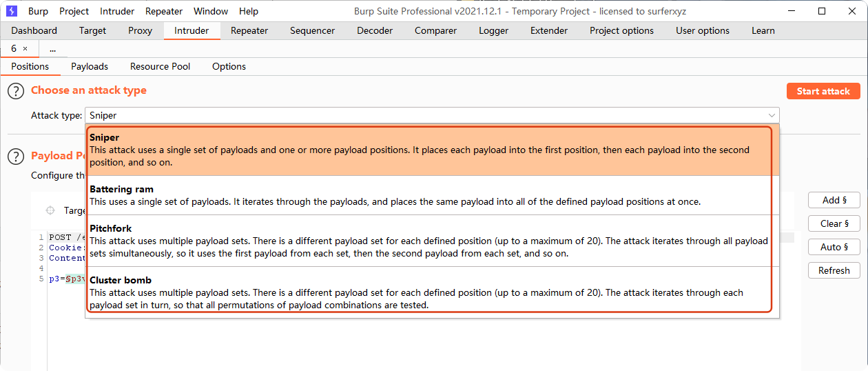868x371 pixels.
Task: Select the Positions sub-tab
Action: [x=30, y=66]
